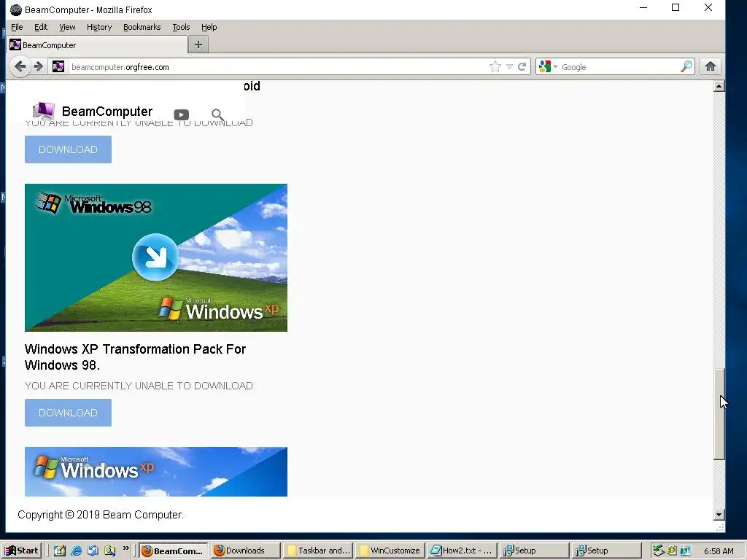Expand the quick launch overflow chevron
Viewport: 747px width, 560px height.
pos(125,548)
